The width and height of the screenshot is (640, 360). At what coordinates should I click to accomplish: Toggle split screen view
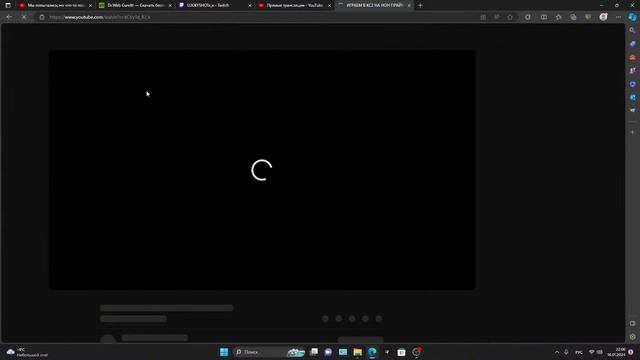pos(544,17)
